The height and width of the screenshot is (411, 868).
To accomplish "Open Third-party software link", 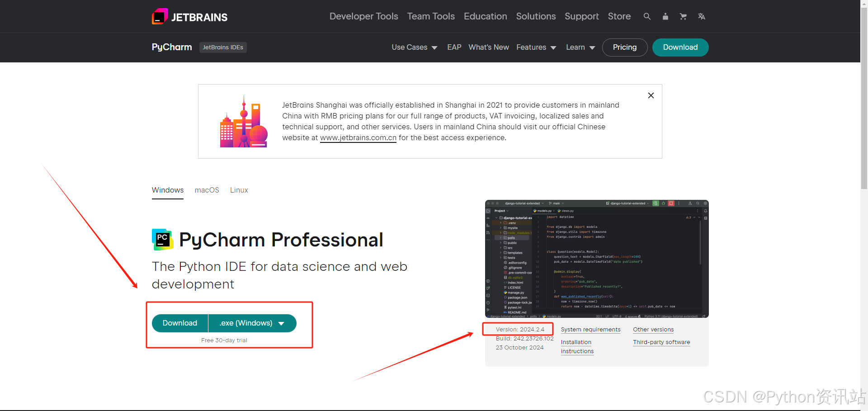I will click(x=661, y=342).
